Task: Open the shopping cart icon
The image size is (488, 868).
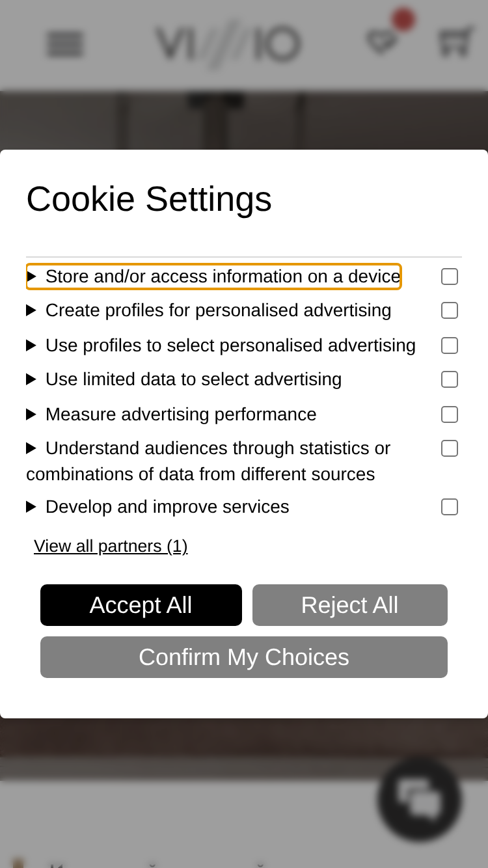Action: tap(455, 42)
